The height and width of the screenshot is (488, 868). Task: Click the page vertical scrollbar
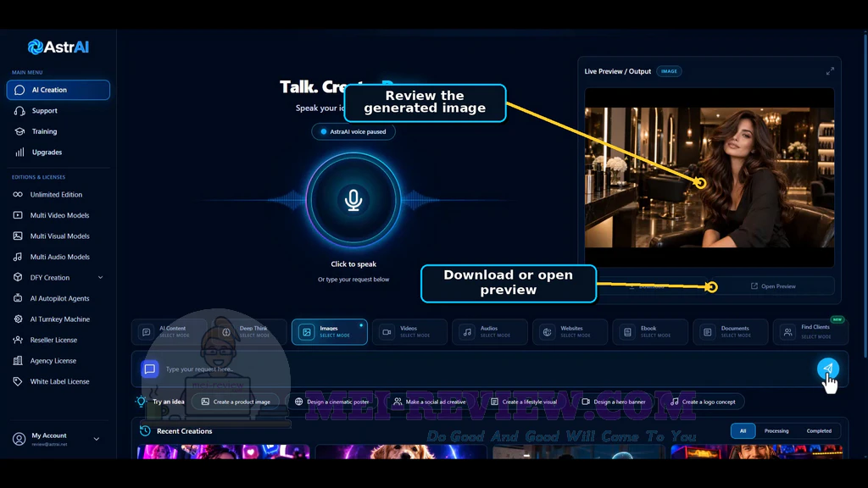click(x=865, y=194)
